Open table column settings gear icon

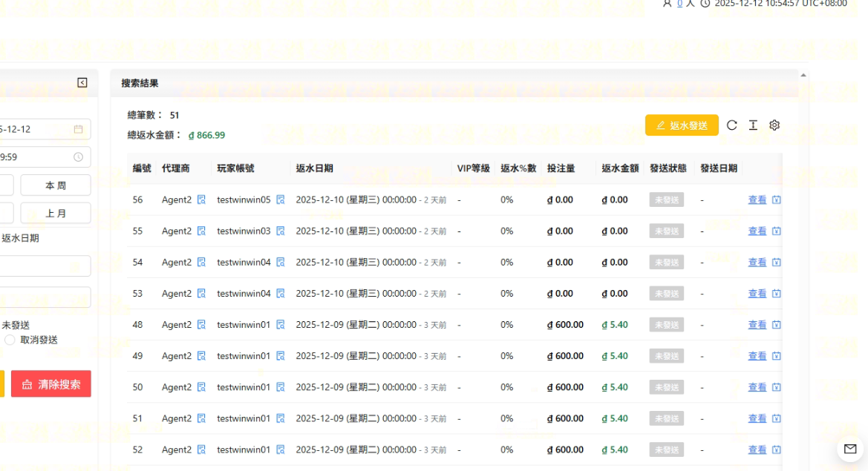(774, 125)
